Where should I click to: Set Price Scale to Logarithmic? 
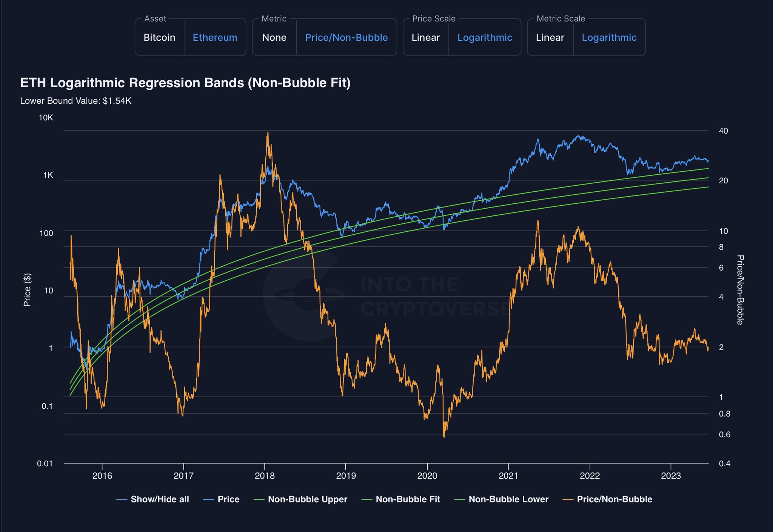tap(485, 38)
